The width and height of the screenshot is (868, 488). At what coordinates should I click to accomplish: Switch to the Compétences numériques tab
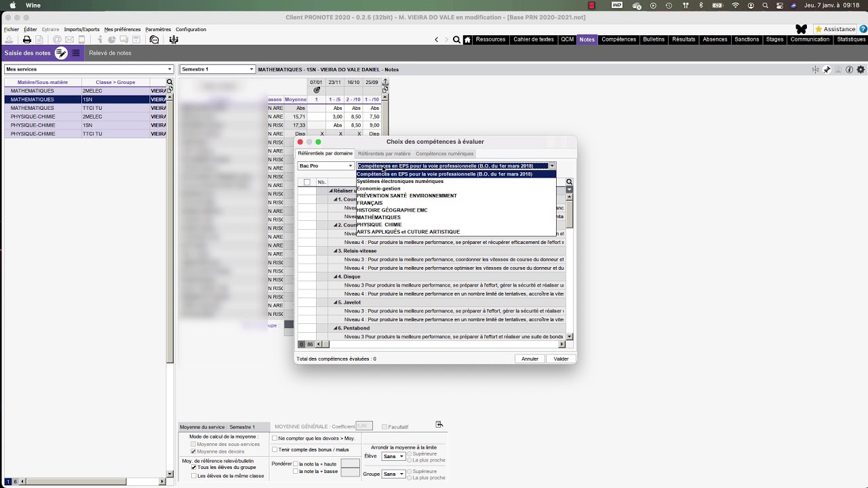444,154
